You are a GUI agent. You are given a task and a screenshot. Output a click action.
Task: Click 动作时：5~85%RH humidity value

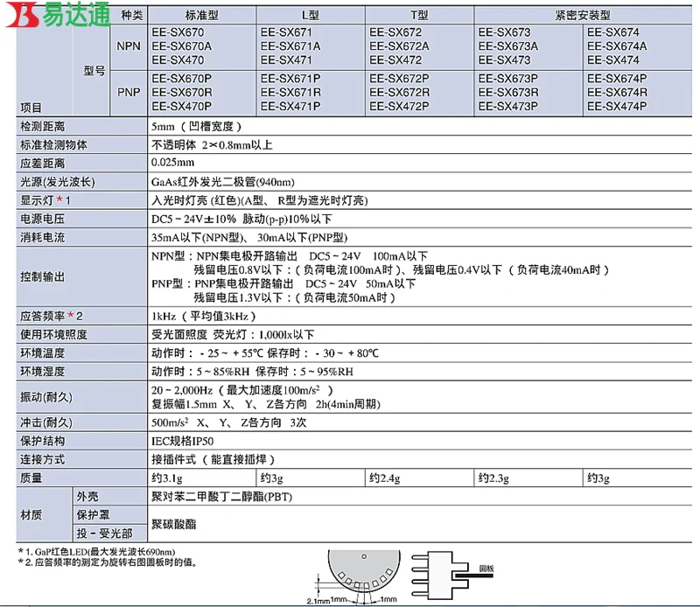coord(200,372)
